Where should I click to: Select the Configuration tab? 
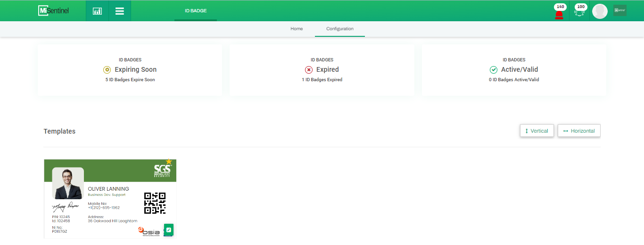click(339, 29)
